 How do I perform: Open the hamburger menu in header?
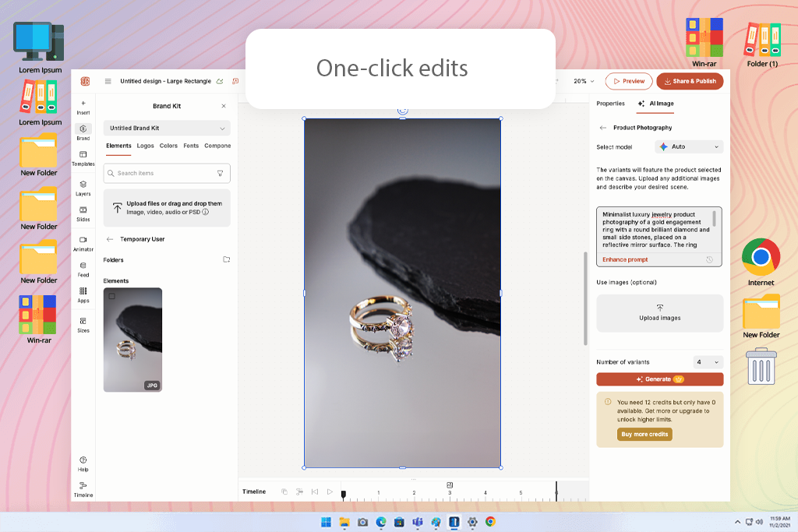click(x=108, y=81)
